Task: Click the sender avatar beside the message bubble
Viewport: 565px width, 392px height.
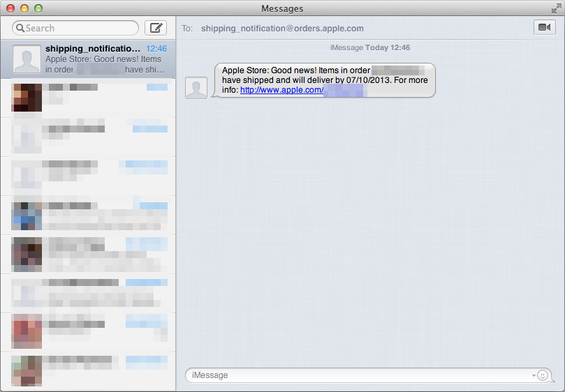Action: tap(196, 88)
